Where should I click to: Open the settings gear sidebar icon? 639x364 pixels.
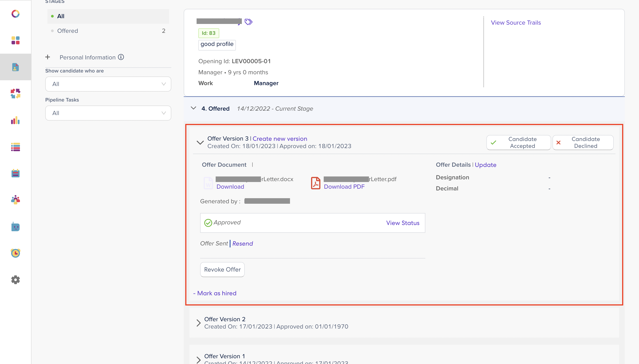click(16, 280)
